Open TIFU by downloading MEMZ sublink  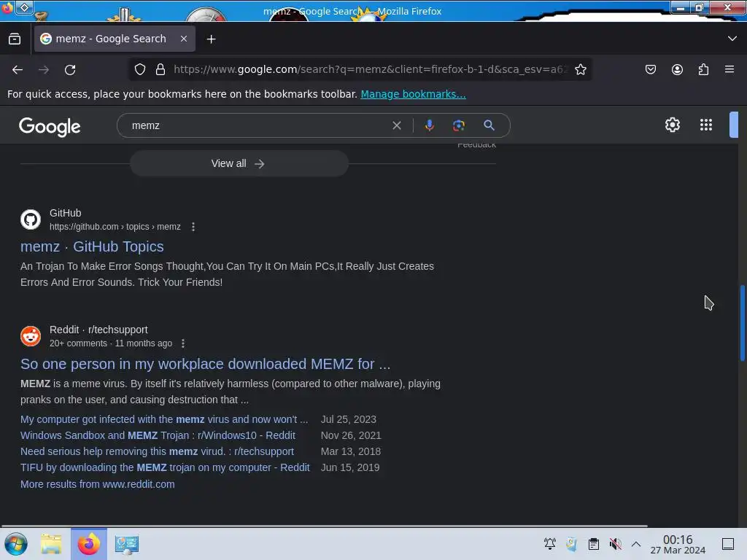[x=165, y=467]
